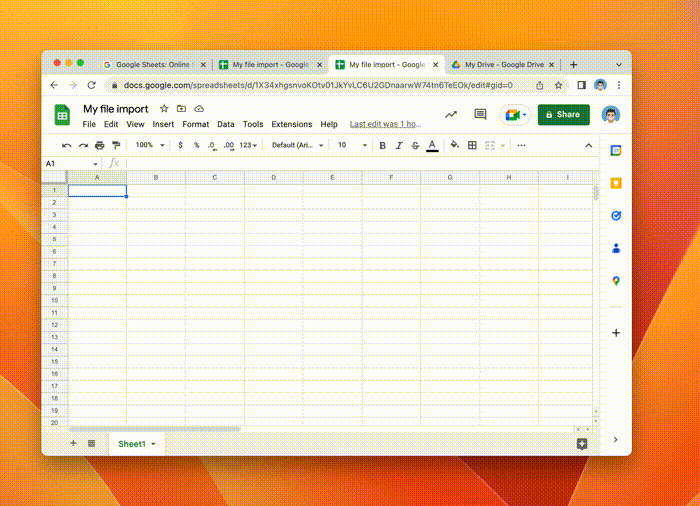Screen dimensions: 700x506
Task: Open the Extensions menu
Action: [292, 124]
